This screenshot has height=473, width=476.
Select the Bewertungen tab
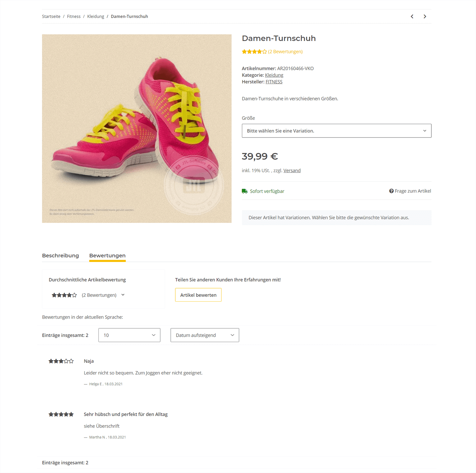[107, 255]
